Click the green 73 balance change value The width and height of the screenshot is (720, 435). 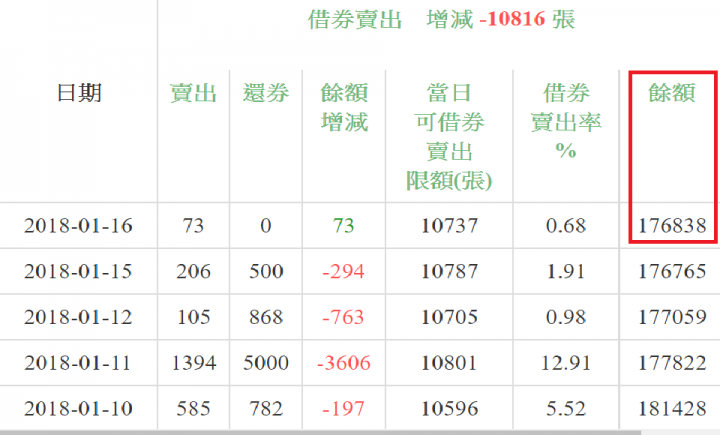(x=343, y=226)
